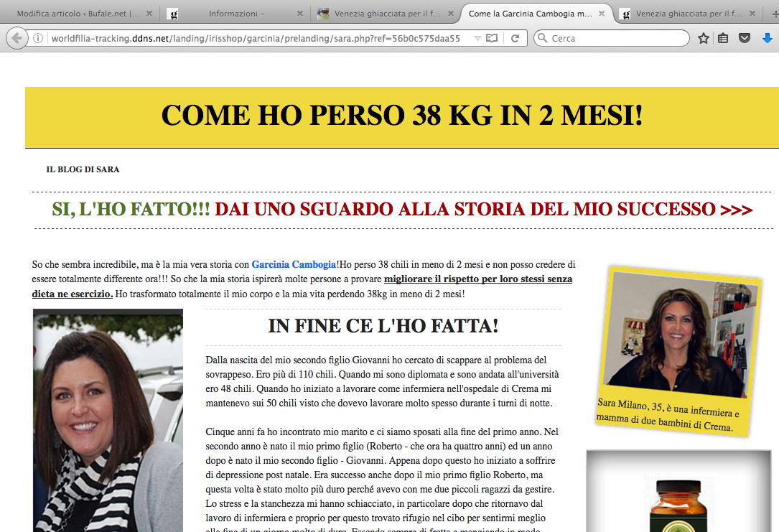Enable Reader View from address bar
The width and height of the screenshot is (779, 532).
[x=492, y=39]
